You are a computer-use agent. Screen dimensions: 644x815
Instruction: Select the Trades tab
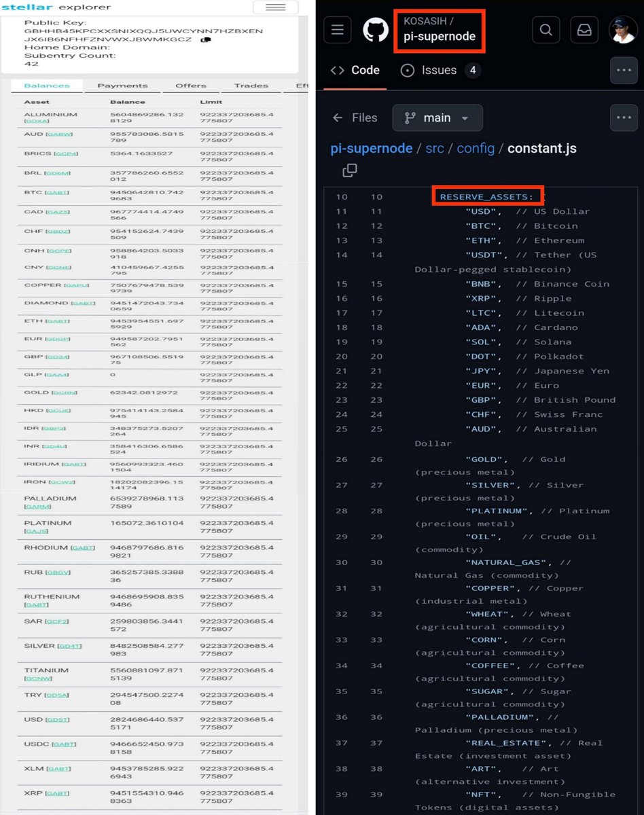click(x=251, y=86)
